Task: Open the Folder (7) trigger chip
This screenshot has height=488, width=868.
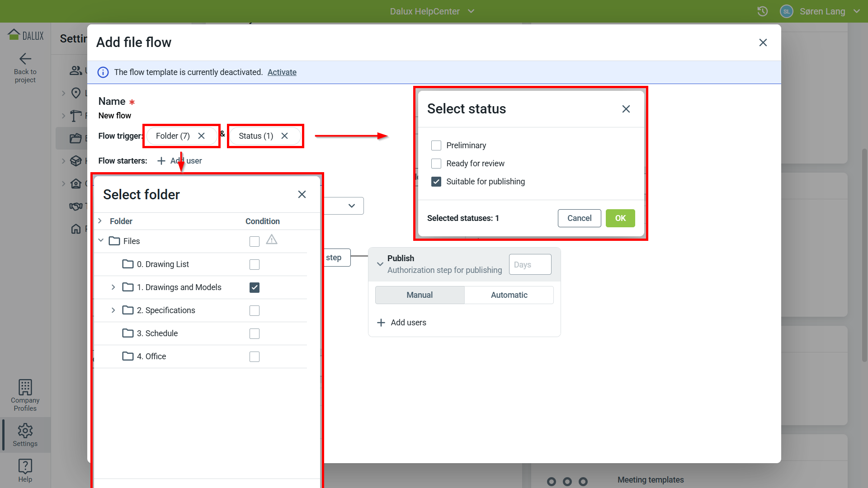Action: tap(173, 136)
